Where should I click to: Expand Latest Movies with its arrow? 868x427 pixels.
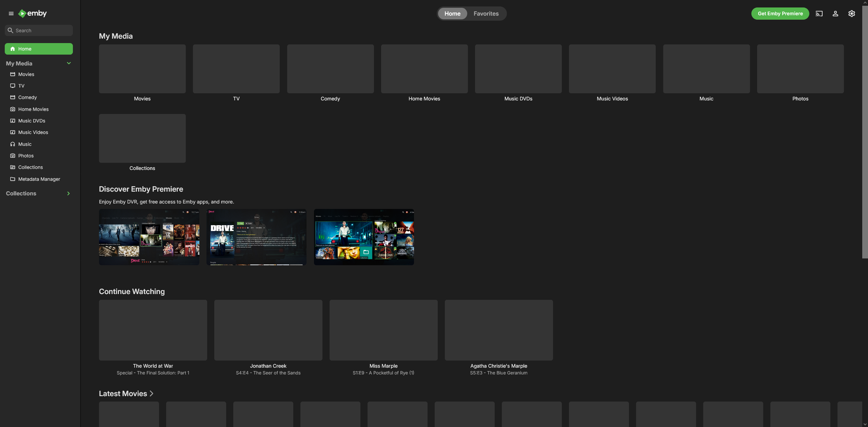click(152, 393)
